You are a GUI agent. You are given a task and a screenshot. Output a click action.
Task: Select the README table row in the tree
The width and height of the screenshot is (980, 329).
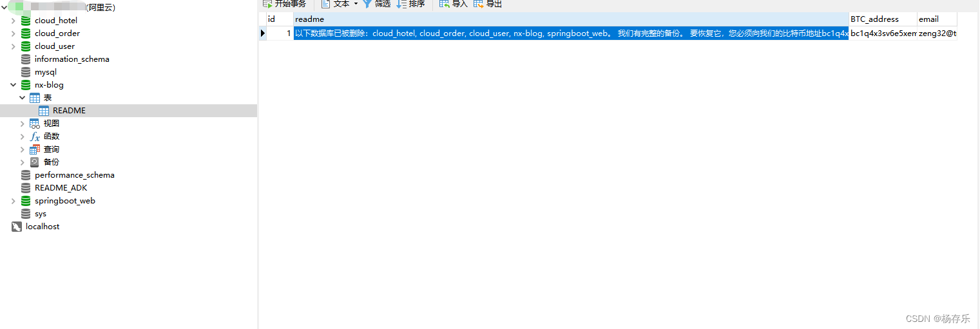pyautogui.click(x=129, y=111)
